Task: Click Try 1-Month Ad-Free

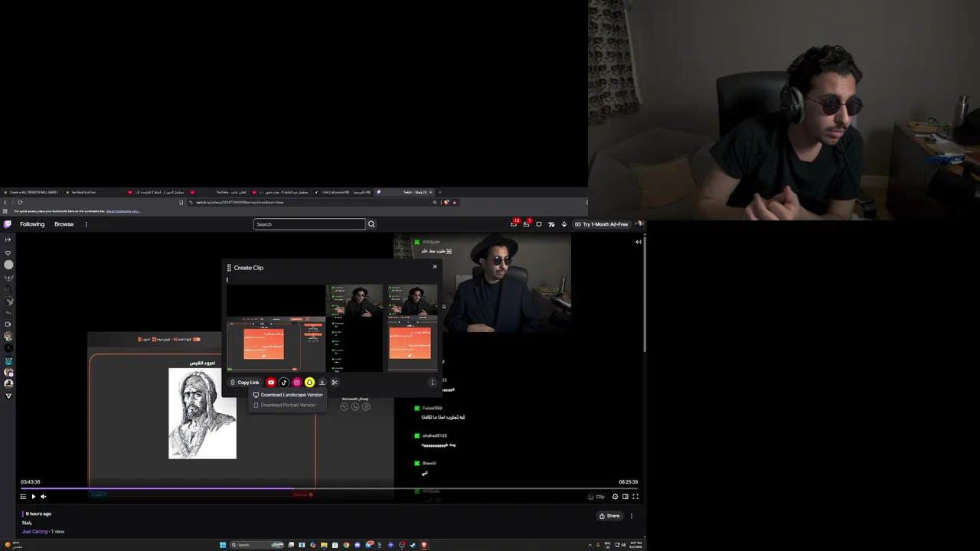Action: 602,224
